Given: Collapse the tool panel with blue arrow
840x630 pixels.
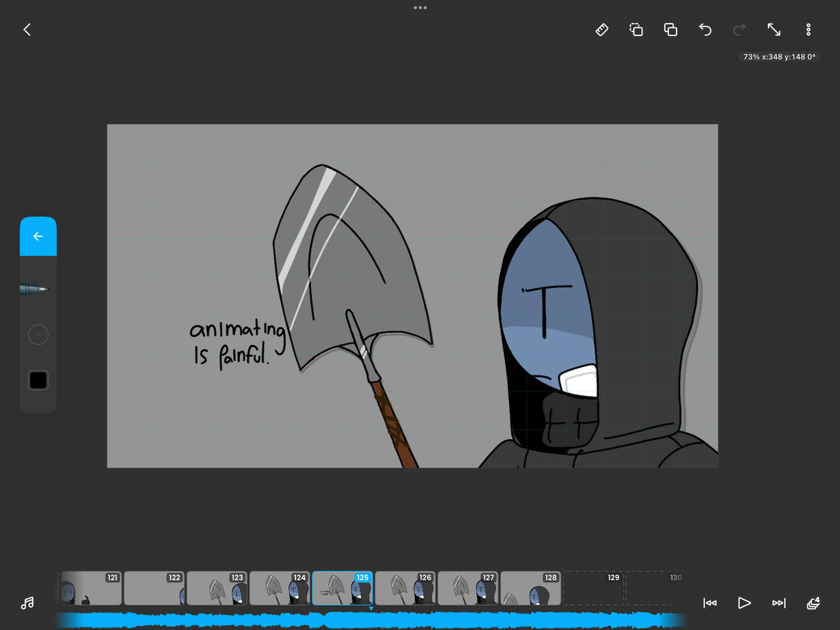Looking at the screenshot, I should click(x=38, y=236).
